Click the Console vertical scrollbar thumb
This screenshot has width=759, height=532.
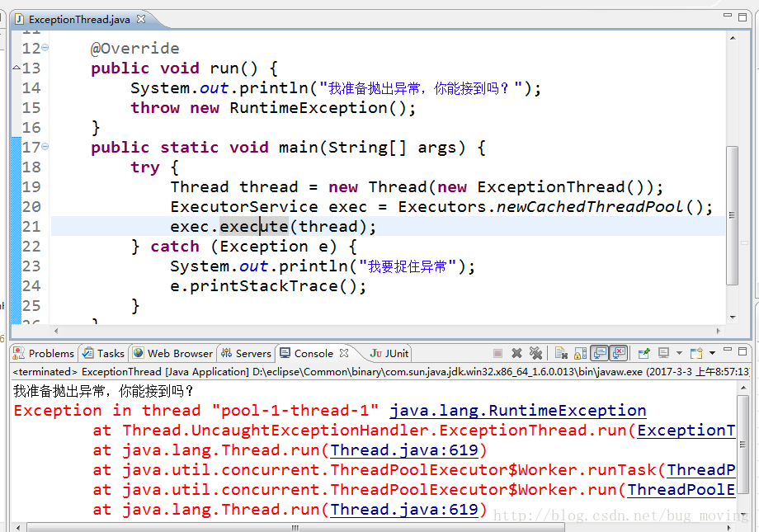[742, 445]
